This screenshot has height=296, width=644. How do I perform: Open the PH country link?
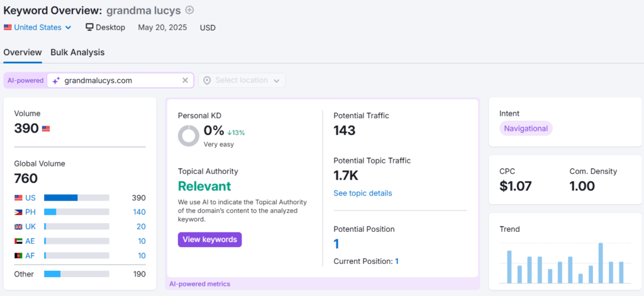tap(30, 212)
